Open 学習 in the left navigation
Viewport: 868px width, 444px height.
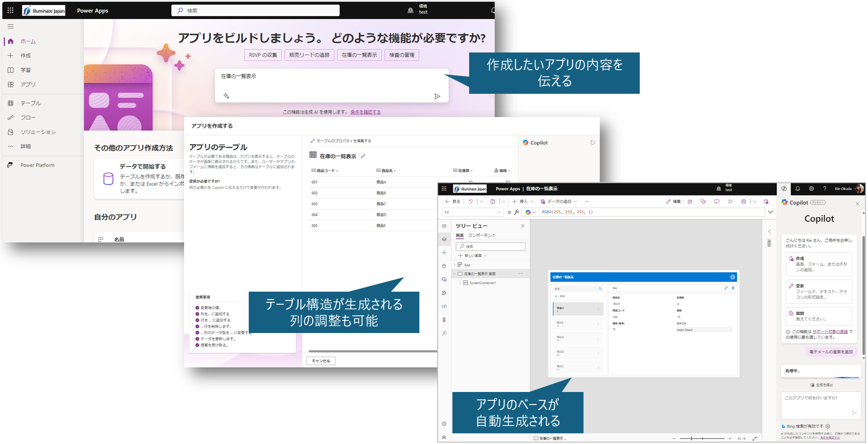click(26, 70)
